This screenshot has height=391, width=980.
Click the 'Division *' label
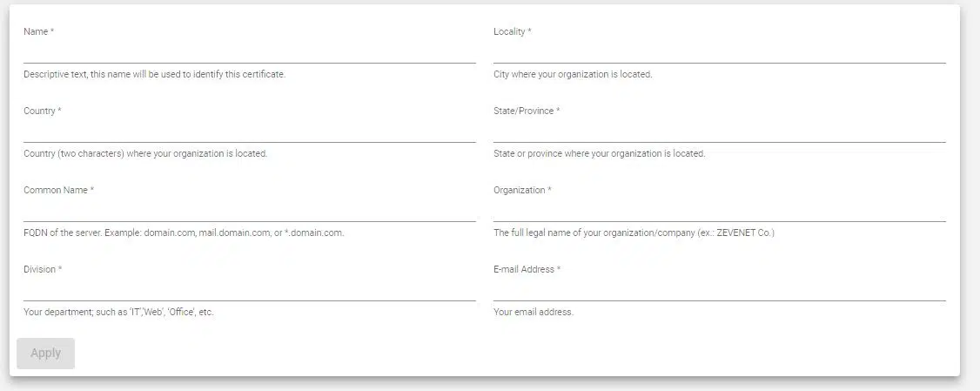43,270
